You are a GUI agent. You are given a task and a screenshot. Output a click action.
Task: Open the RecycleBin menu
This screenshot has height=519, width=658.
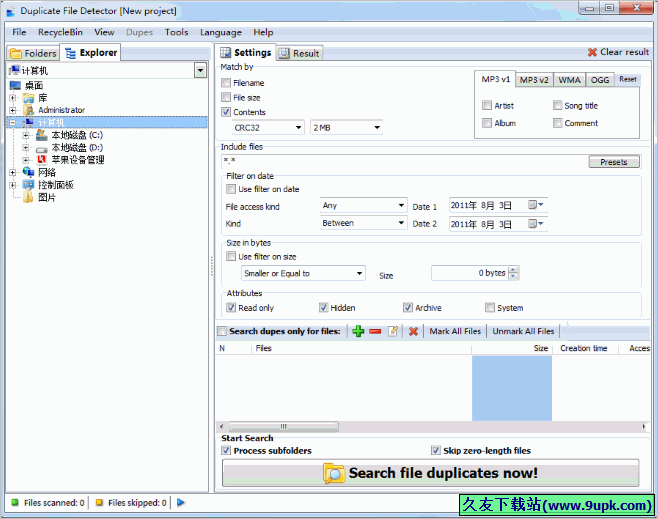60,32
